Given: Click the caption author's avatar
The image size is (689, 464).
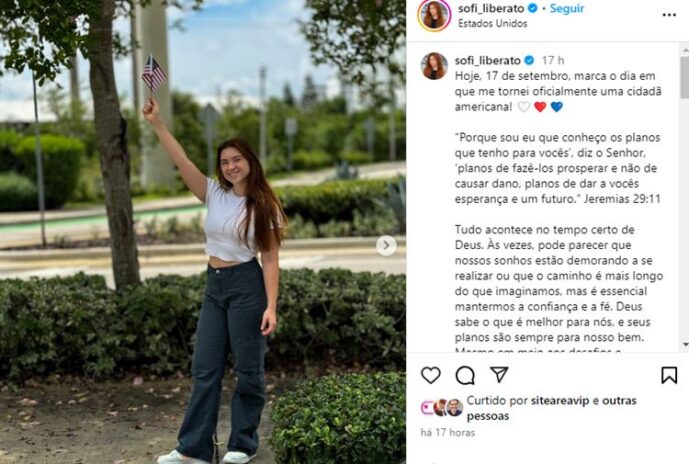Looking at the screenshot, I should point(435,66).
